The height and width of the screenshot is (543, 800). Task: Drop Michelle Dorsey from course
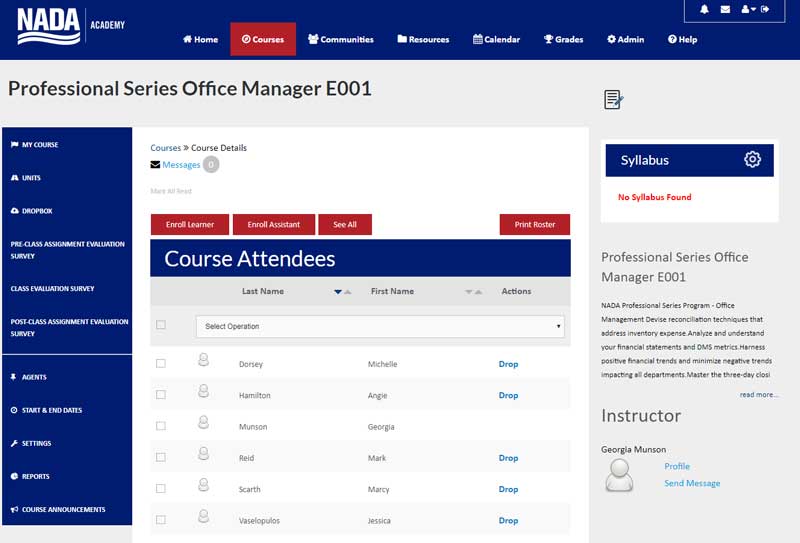click(508, 364)
